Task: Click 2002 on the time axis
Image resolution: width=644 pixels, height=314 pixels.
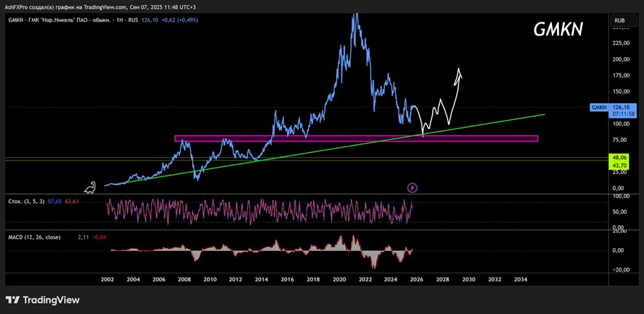Action: click(x=108, y=279)
